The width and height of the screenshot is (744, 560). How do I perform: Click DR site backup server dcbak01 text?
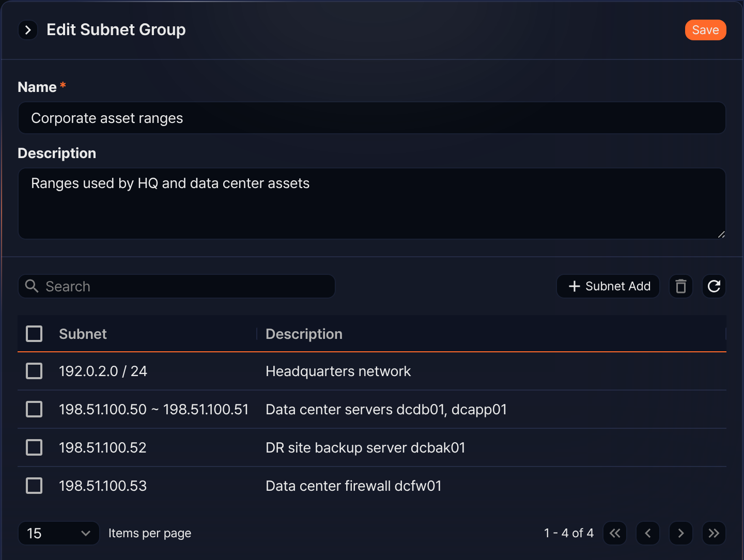click(365, 447)
